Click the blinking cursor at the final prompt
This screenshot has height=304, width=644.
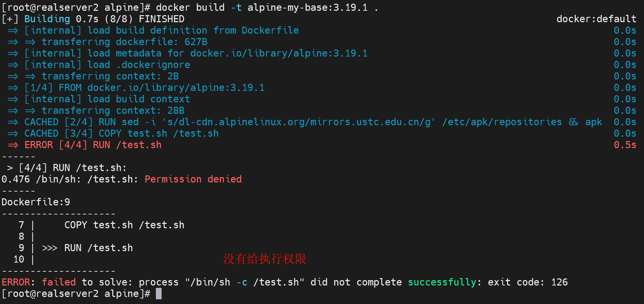159,294
